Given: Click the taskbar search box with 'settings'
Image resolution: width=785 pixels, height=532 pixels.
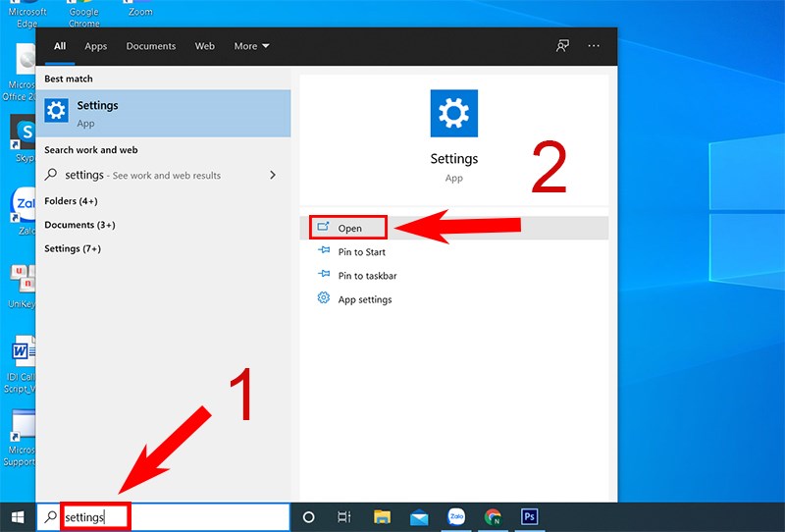Looking at the screenshot, I should point(163,517).
